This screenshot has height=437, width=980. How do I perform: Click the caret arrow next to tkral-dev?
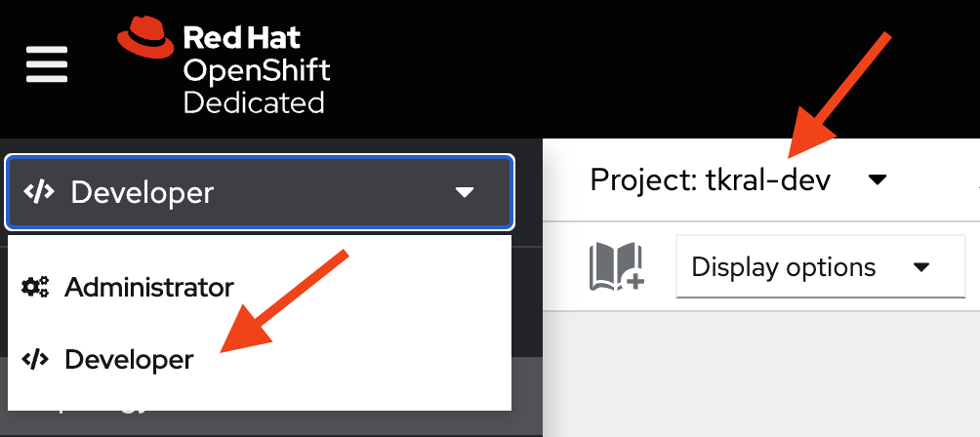(877, 180)
